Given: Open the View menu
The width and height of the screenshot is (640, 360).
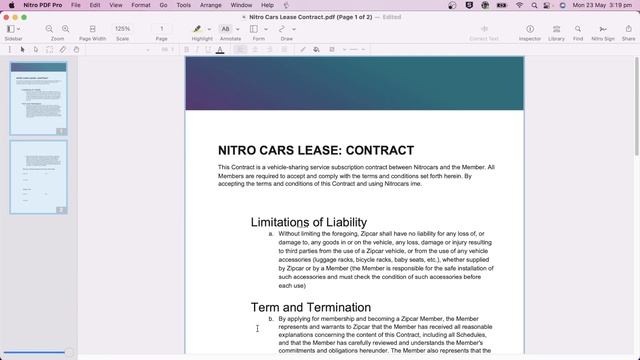Looking at the screenshot, I should pyautogui.click(x=116, y=5).
